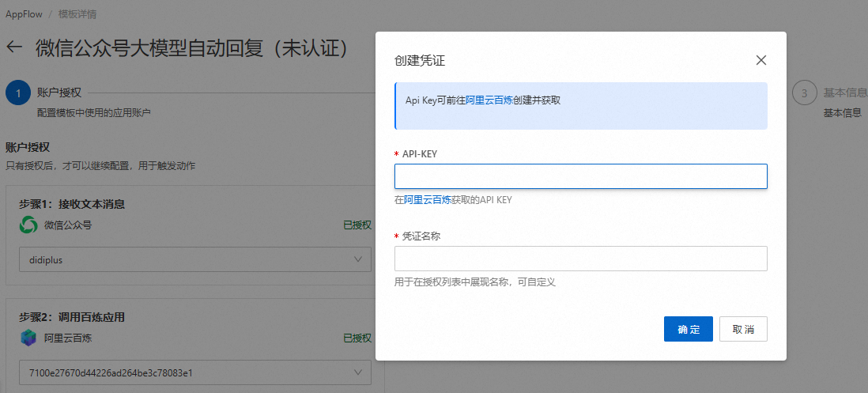Click the back arrow beside the template title
868x393 pixels.
tap(14, 47)
